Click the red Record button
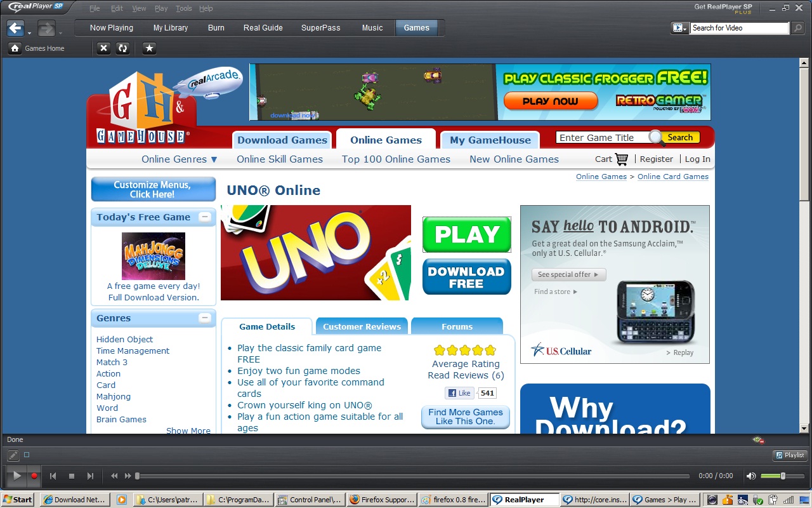The height and width of the screenshot is (508, 812). click(34, 476)
